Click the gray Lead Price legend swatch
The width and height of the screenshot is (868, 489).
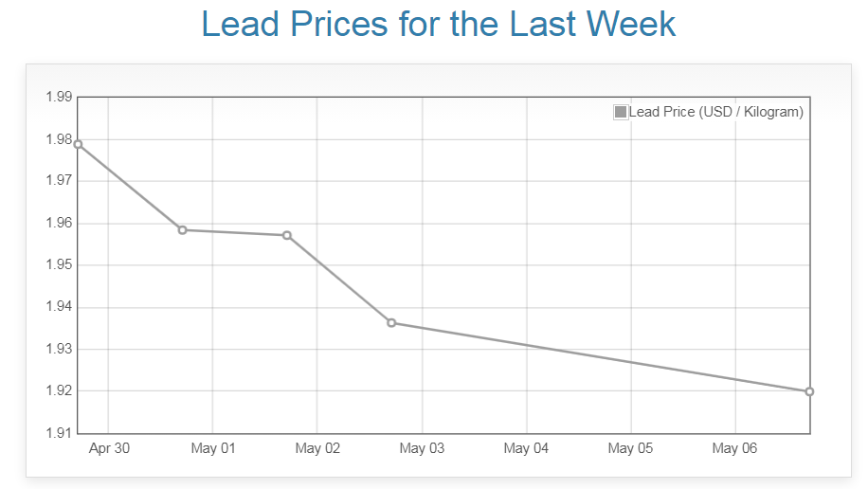coord(621,112)
